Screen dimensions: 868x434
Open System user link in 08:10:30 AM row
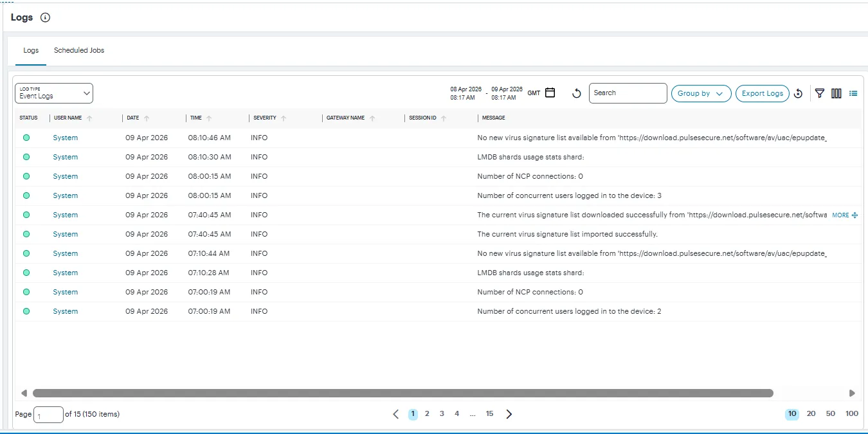click(66, 157)
